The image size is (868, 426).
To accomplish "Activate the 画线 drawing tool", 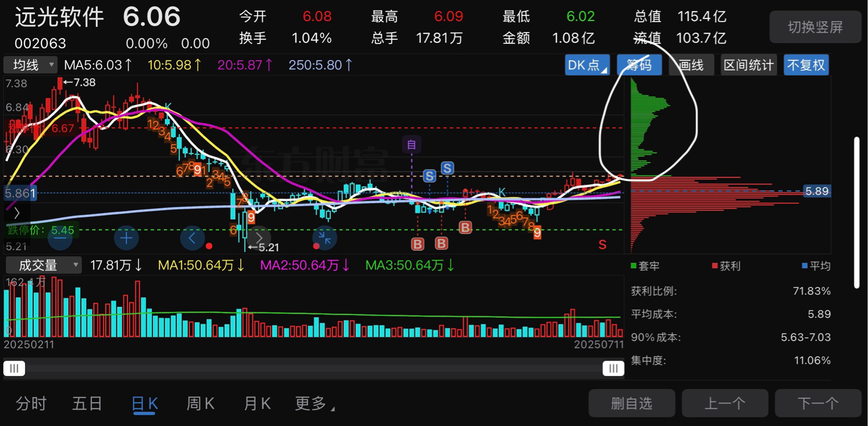I will (x=691, y=65).
